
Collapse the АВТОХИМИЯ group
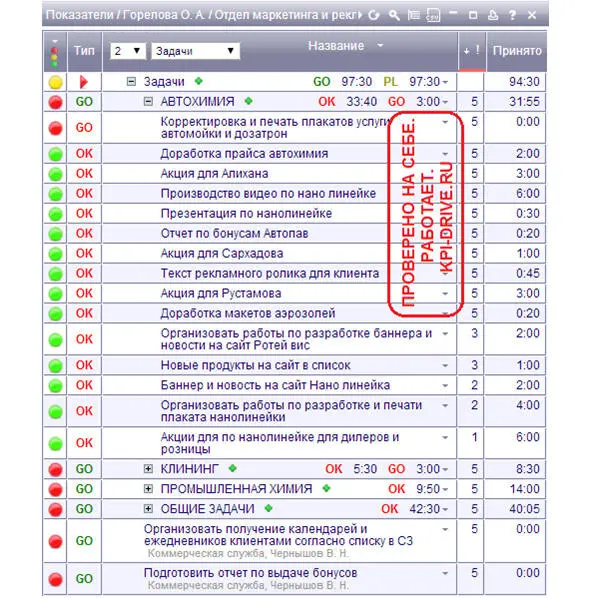pos(148,101)
